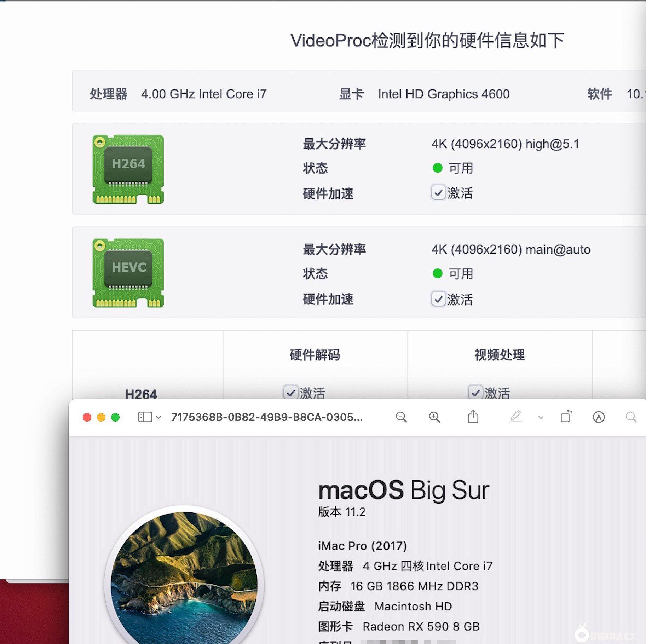Click the circled A markup toolbar icon
Viewport: 646px width, 644px height.
599,417
